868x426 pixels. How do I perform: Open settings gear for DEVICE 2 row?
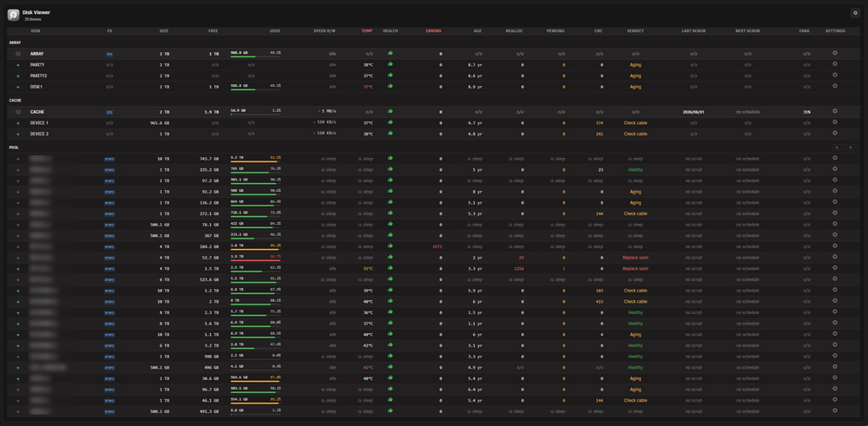pyautogui.click(x=835, y=134)
